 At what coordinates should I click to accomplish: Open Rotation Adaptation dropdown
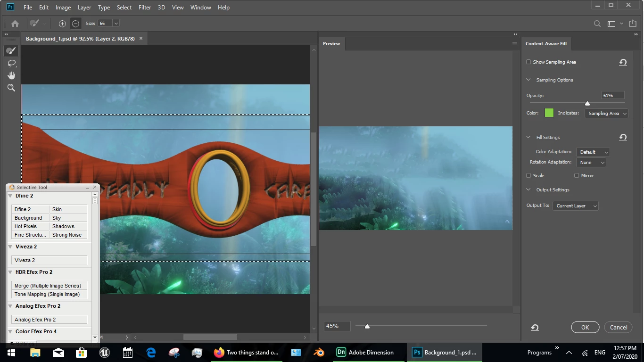tap(591, 162)
